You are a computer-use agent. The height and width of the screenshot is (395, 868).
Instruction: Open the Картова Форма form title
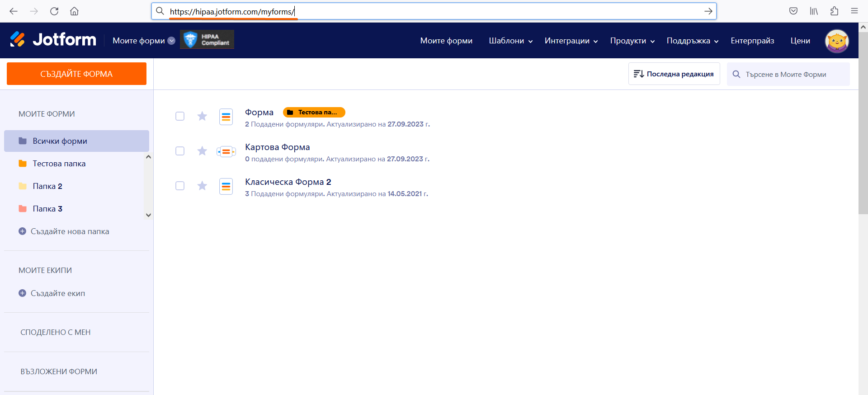pos(278,147)
